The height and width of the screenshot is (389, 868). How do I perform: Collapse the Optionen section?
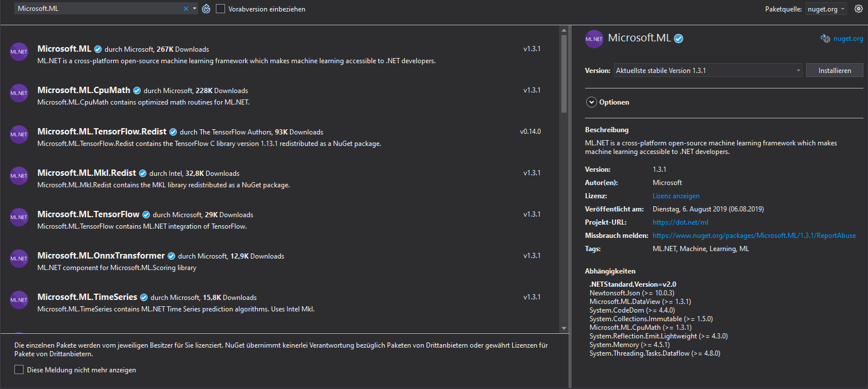(591, 102)
